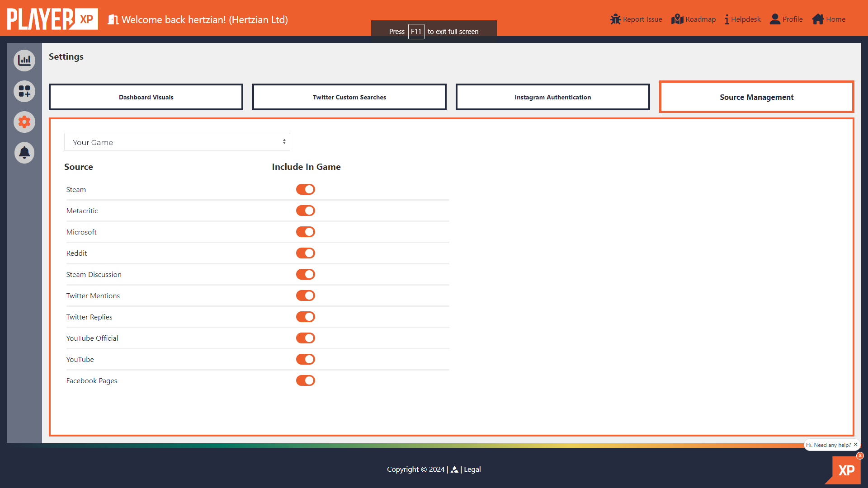The height and width of the screenshot is (488, 868).
Task: Click the Helpdesk info icon
Action: (726, 19)
